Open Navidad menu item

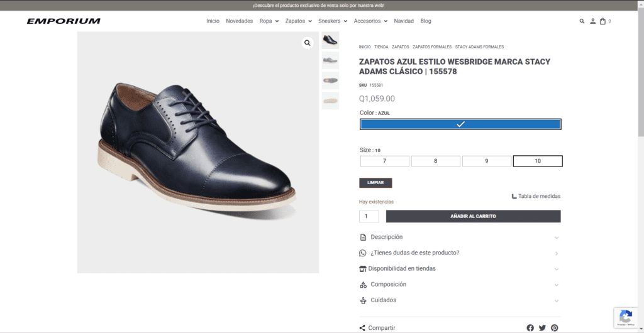[x=404, y=21]
